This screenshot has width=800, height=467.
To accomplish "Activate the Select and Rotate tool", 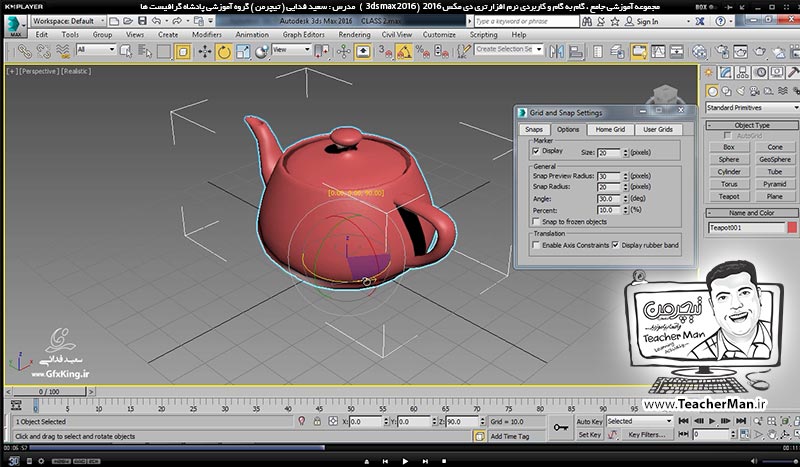I will pos(224,52).
